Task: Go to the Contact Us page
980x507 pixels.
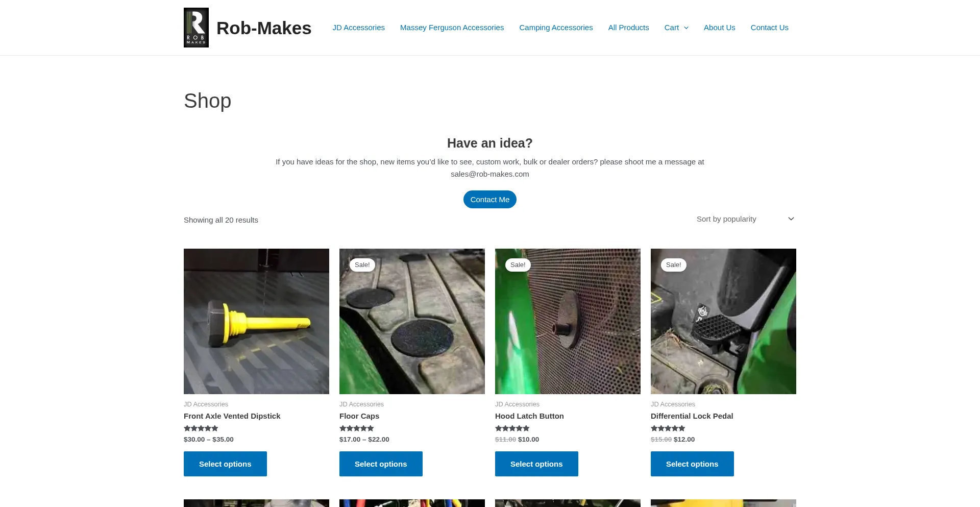Action: pyautogui.click(x=769, y=28)
